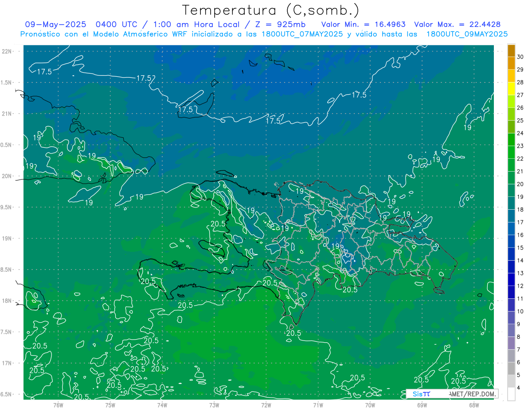Click the "18N" latitude axis label
The width and height of the screenshot is (532, 411).
(x=6, y=301)
